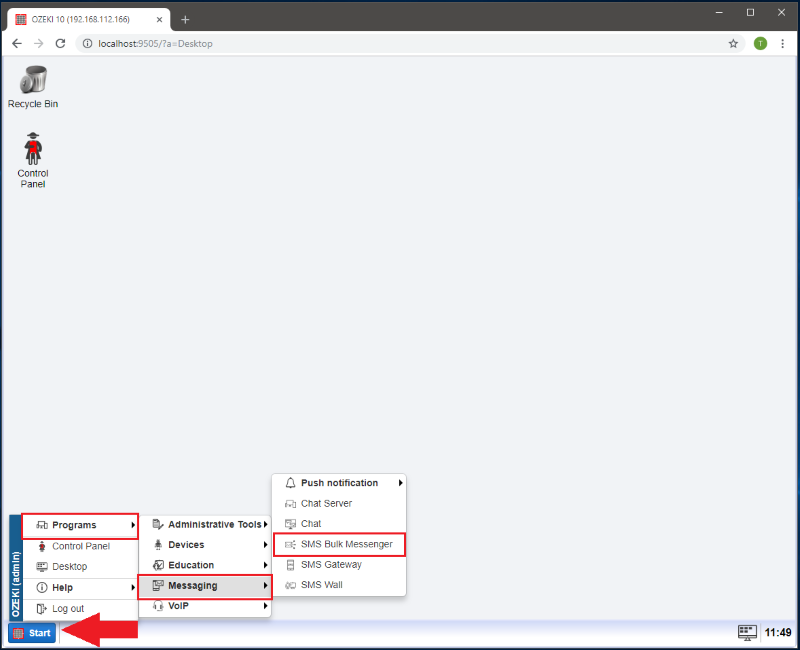Expand the Push notification submenu

(x=340, y=483)
